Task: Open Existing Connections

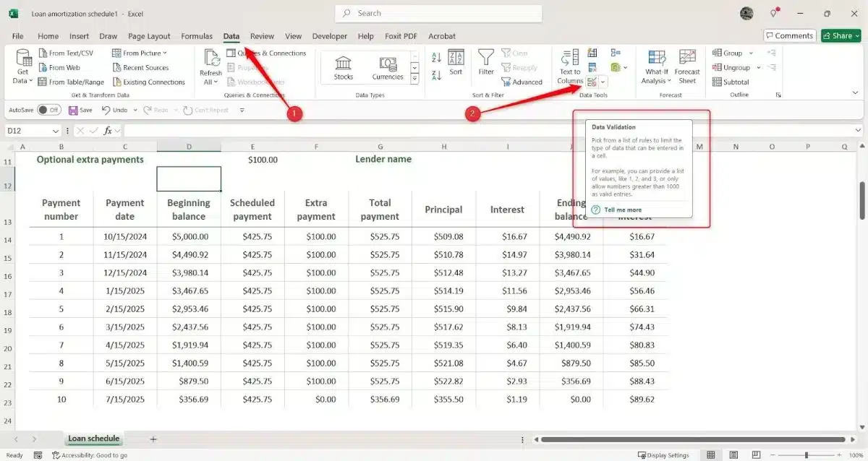Action: (x=148, y=82)
